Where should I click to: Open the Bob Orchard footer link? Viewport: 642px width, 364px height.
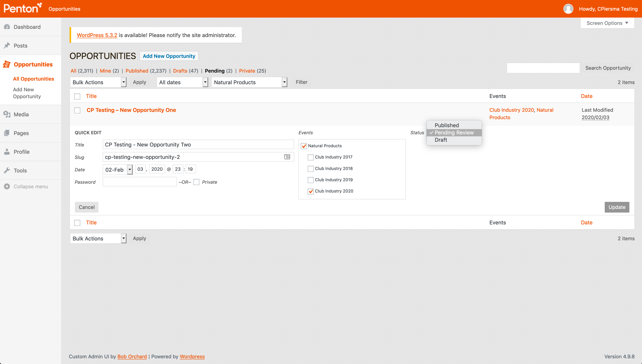(x=132, y=357)
